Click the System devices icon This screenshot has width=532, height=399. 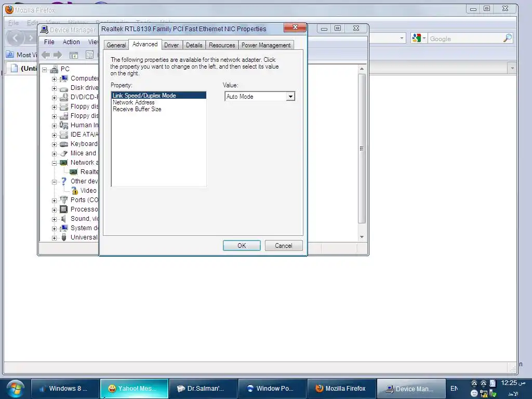pyautogui.click(x=64, y=228)
